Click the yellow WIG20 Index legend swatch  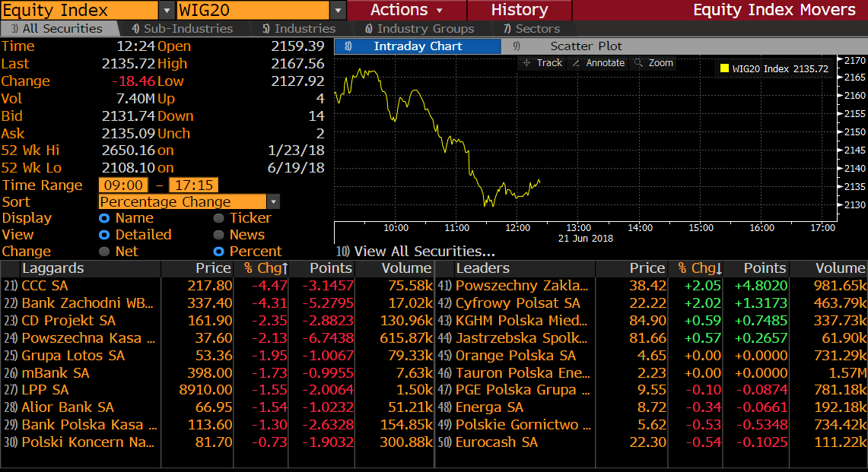(x=724, y=68)
